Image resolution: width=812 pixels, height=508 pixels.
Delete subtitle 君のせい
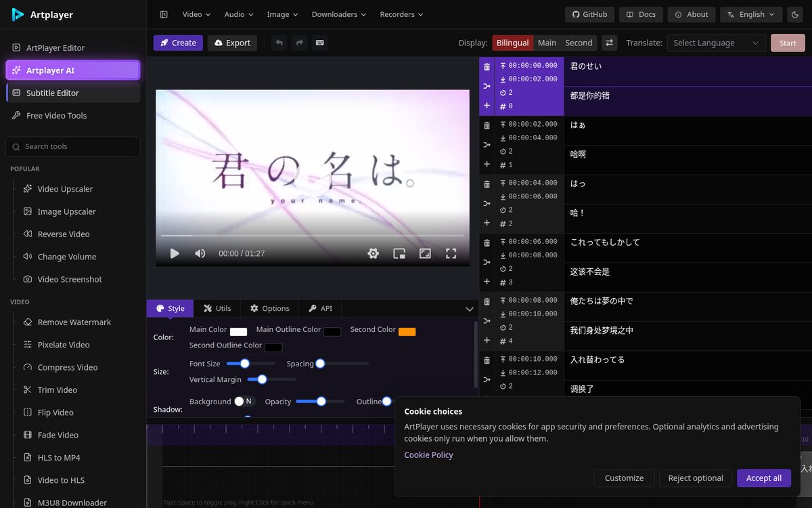click(x=487, y=67)
